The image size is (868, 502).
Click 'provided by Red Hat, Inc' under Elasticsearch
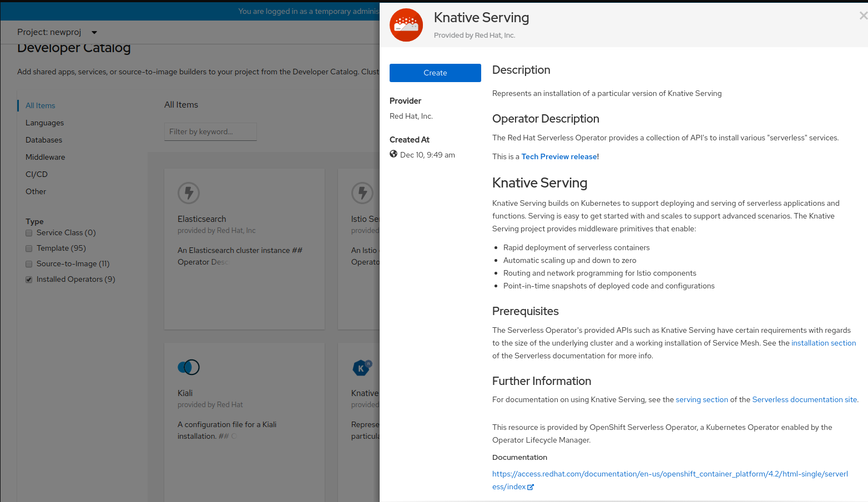click(x=216, y=230)
